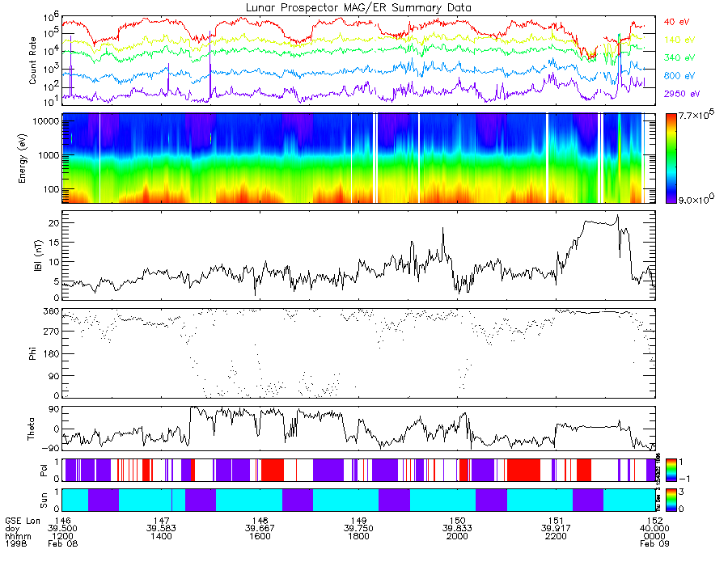
Task: Click the energy spectrogram color scale bar
Action: click(x=671, y=158)
